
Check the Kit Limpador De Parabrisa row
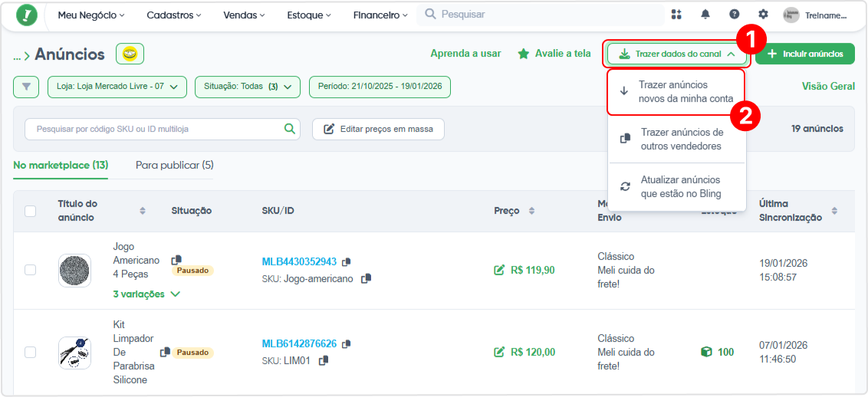point(31,353)
